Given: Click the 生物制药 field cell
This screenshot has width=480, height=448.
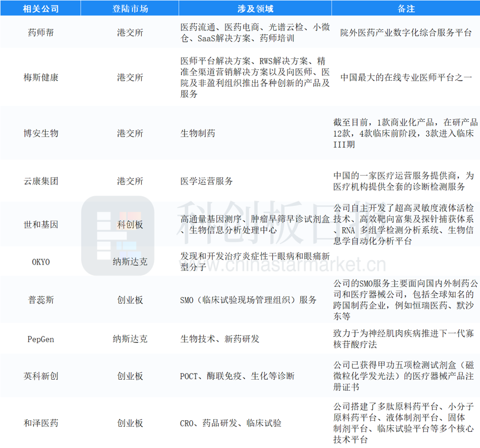Looking at the screenshot, I should point(198,133).
